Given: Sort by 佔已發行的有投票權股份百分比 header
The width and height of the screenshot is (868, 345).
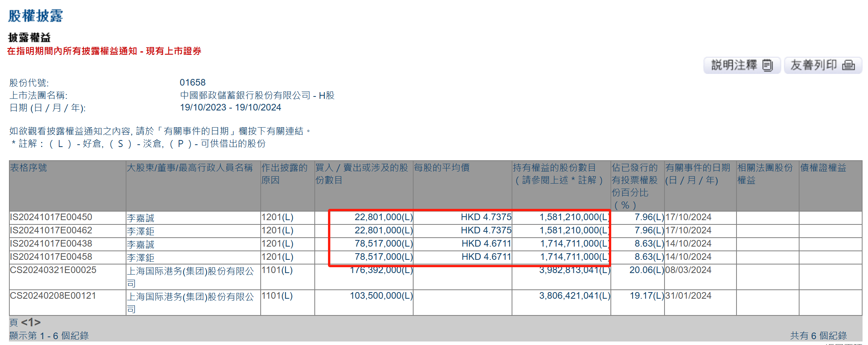Looking at the screenshot, I should coord(635,186).
